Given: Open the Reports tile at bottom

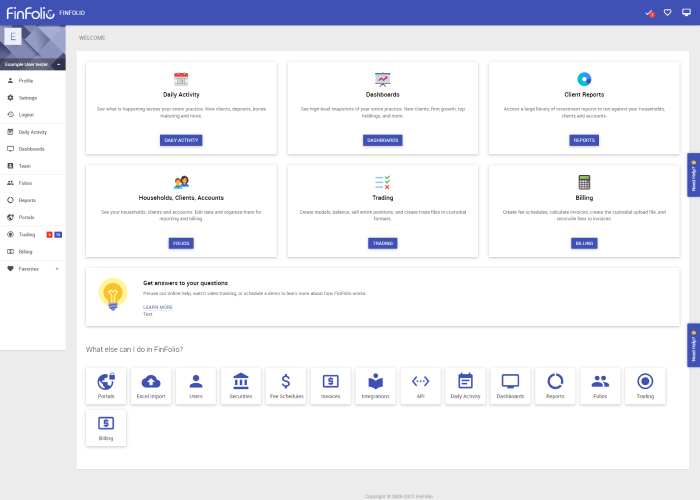Looking at the screenshot, I should click(x=555, y=386).
